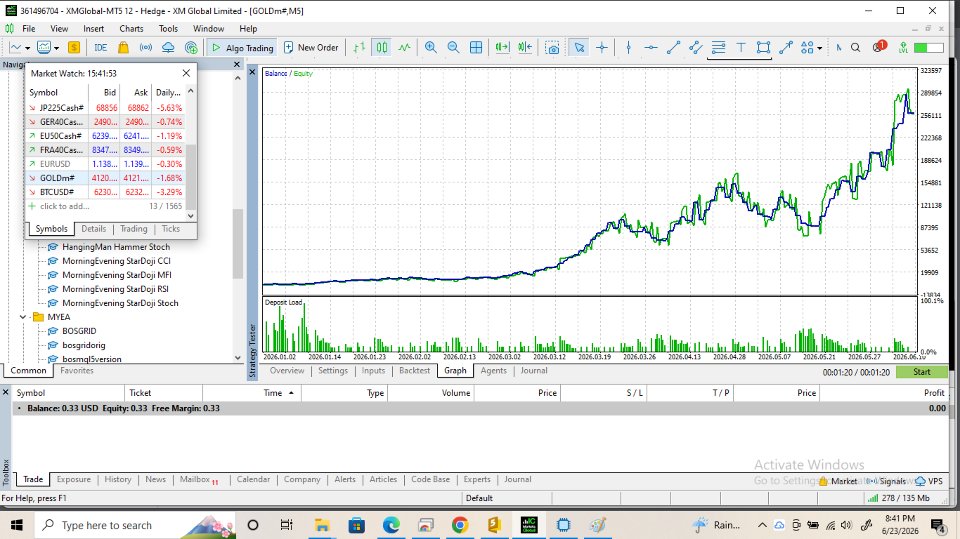Screen dimensions: 960x539
Task: Open VPS link in status area
Action: (929, 481)
